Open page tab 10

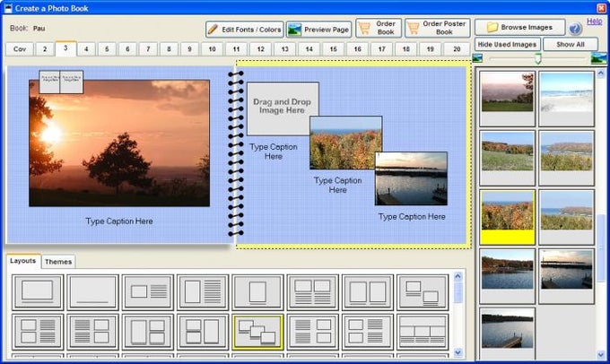212,49
